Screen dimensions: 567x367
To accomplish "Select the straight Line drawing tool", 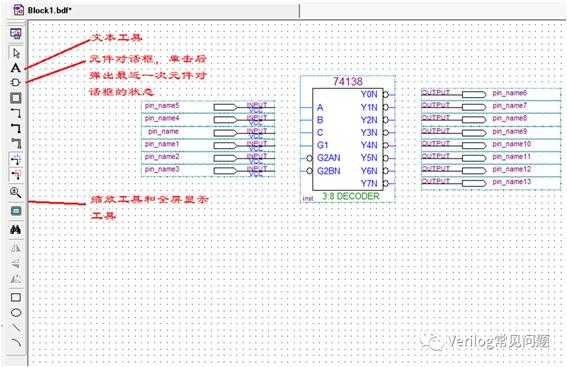I will (x=16, y=327).
